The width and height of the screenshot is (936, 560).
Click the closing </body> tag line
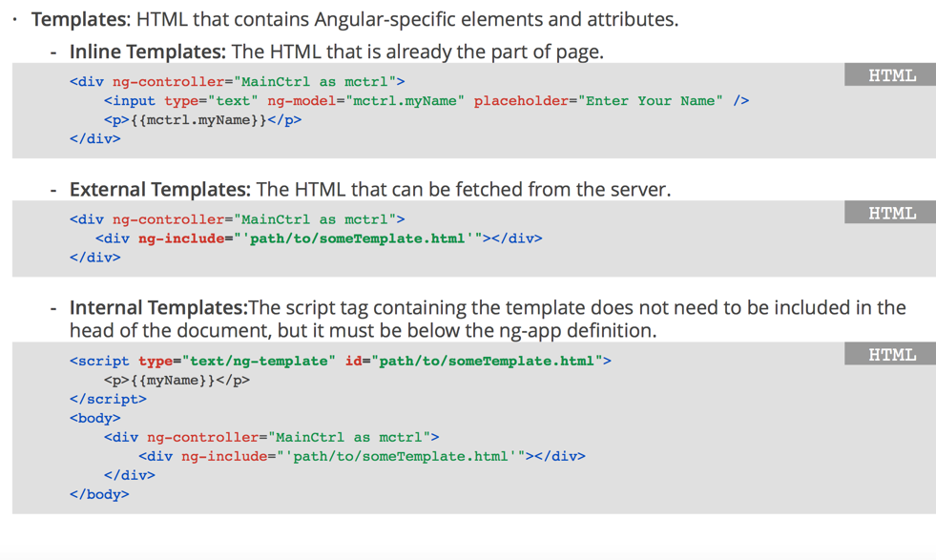coord(99,495)
